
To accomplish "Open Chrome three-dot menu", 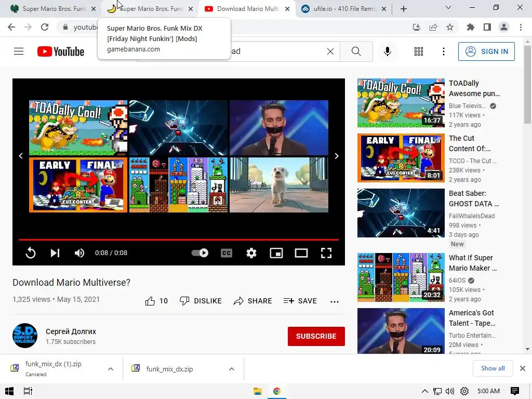I will [x=521, y=27].
